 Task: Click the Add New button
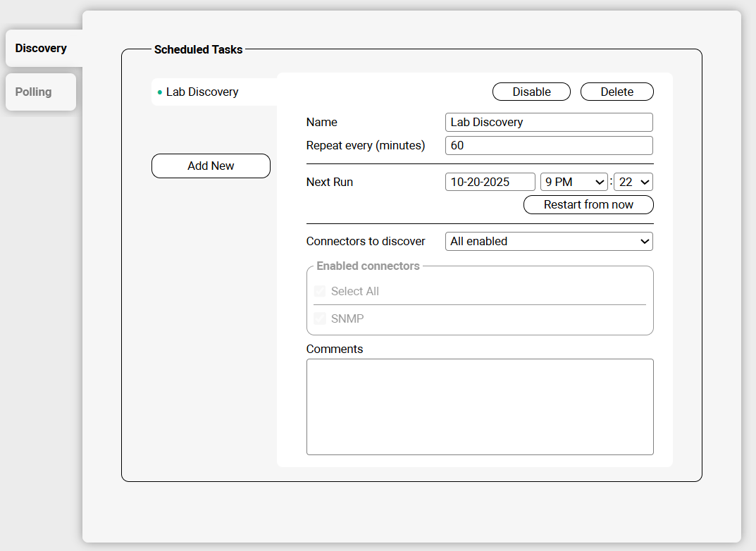(x=211, y=166)
